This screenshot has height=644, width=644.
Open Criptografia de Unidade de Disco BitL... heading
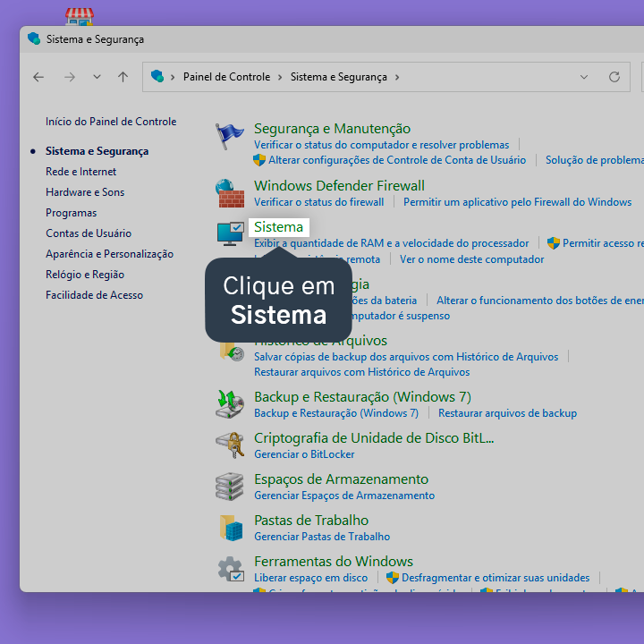[374, 437]
